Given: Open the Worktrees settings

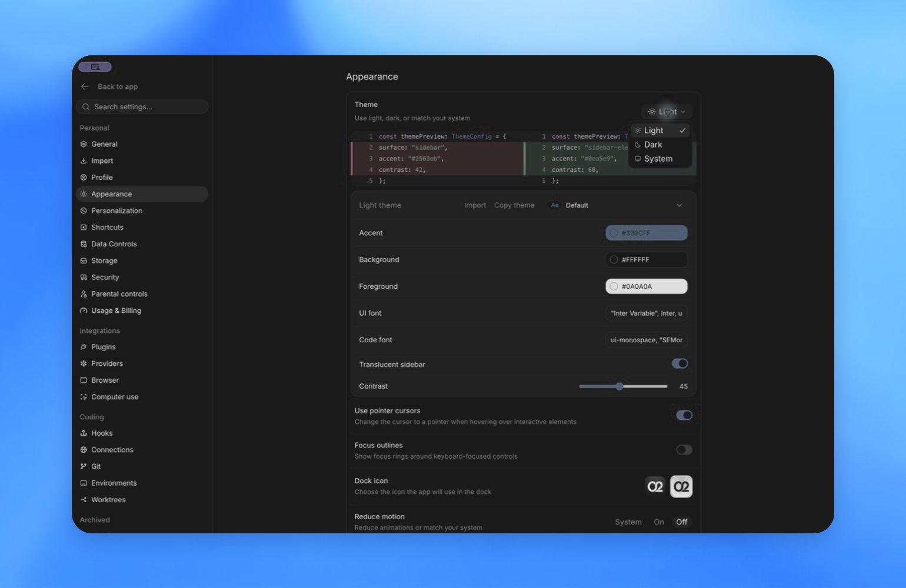Looking at the screenshot, I should (x=142, y=500).
